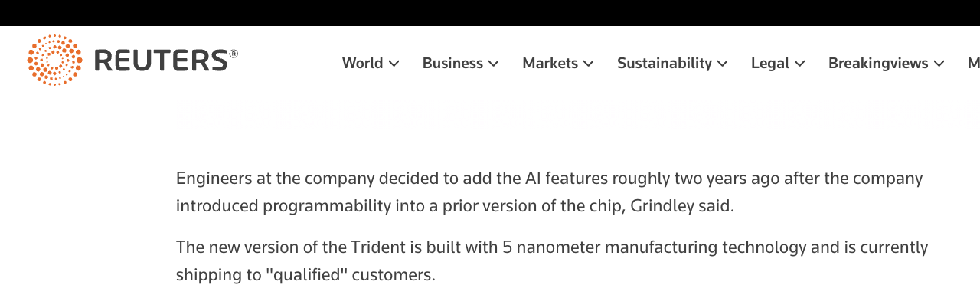Expand the Business dropdown arrow
The height and width of the screenshot is (308, 980).
494,64
